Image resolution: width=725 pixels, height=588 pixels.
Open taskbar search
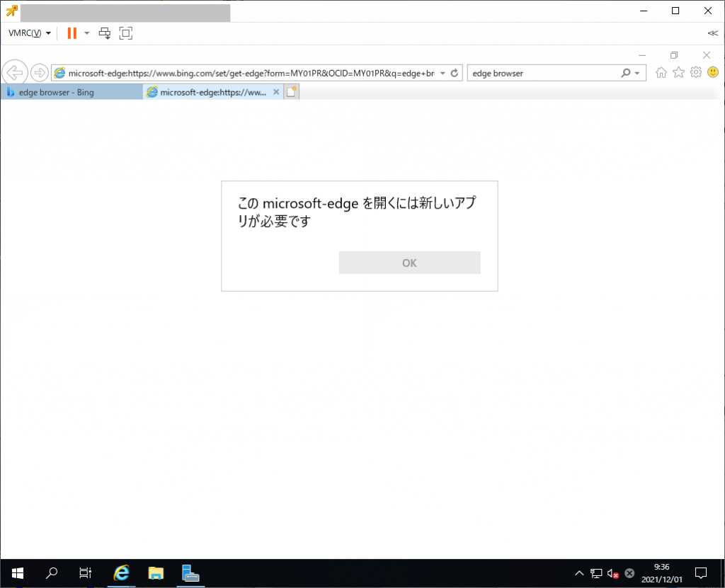pyautogui.click(x=51, y=573)
